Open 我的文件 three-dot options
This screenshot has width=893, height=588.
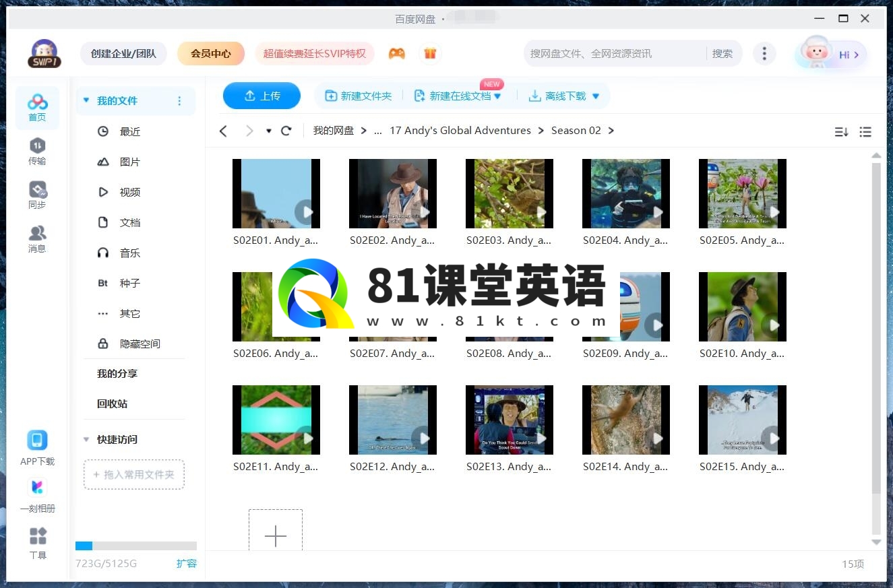(x=179, y=101)
